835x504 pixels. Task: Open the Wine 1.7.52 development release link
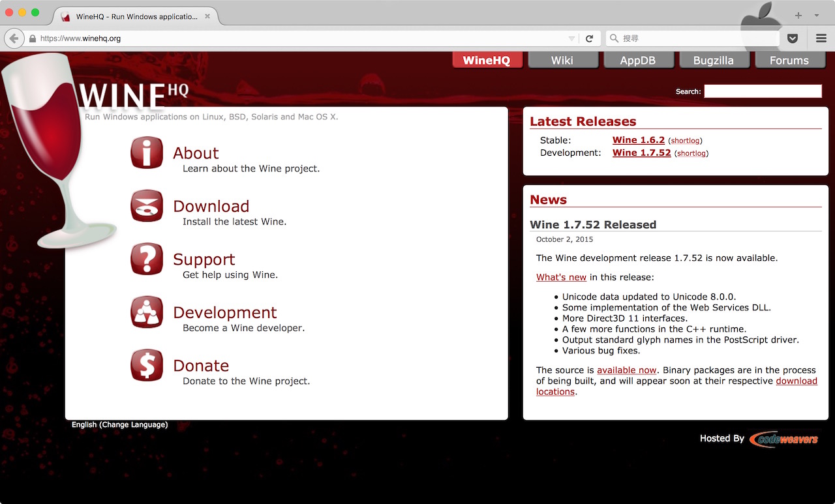click(642, 153)
